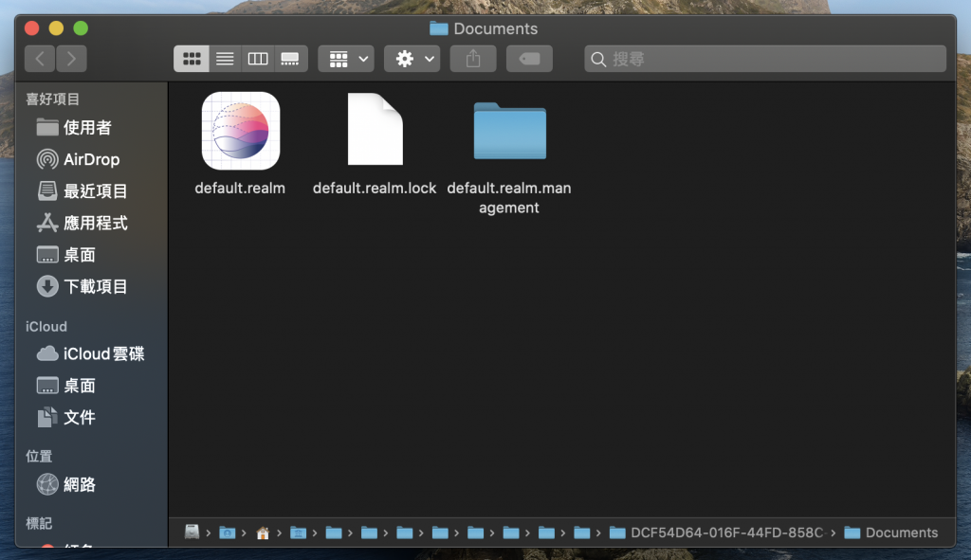Open 應用程式 in the sidebar
Image resolution: width=971 pixels, height=560 pixels.
91,223
